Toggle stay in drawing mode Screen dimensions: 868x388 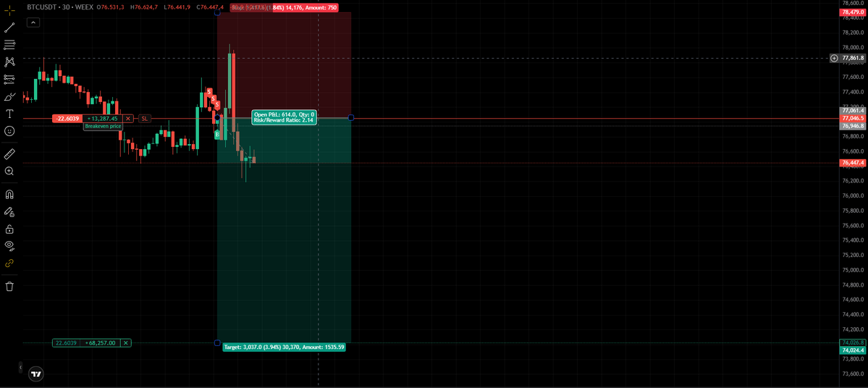(x=9, y=211)
